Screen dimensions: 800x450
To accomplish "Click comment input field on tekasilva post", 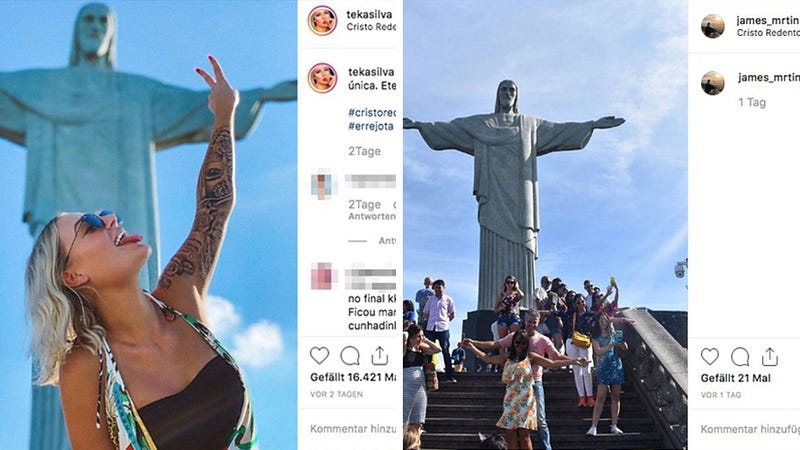I will [353, 429].
